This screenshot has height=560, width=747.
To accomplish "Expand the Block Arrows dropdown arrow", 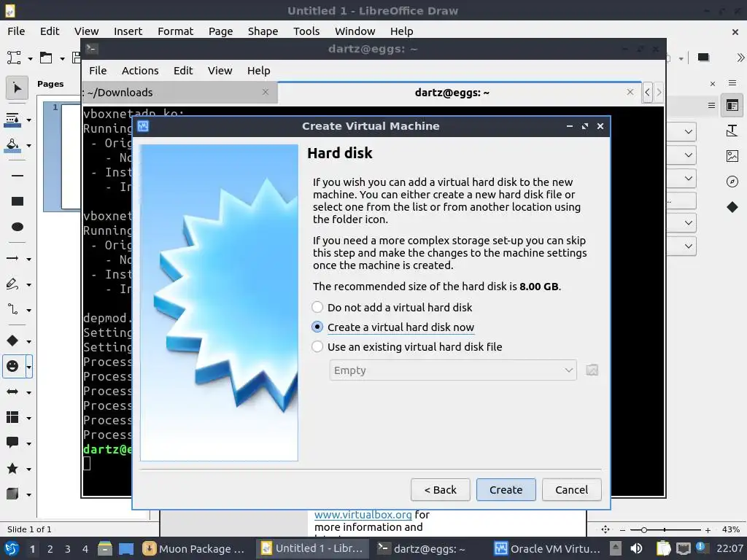I will [x=29, y=392].
